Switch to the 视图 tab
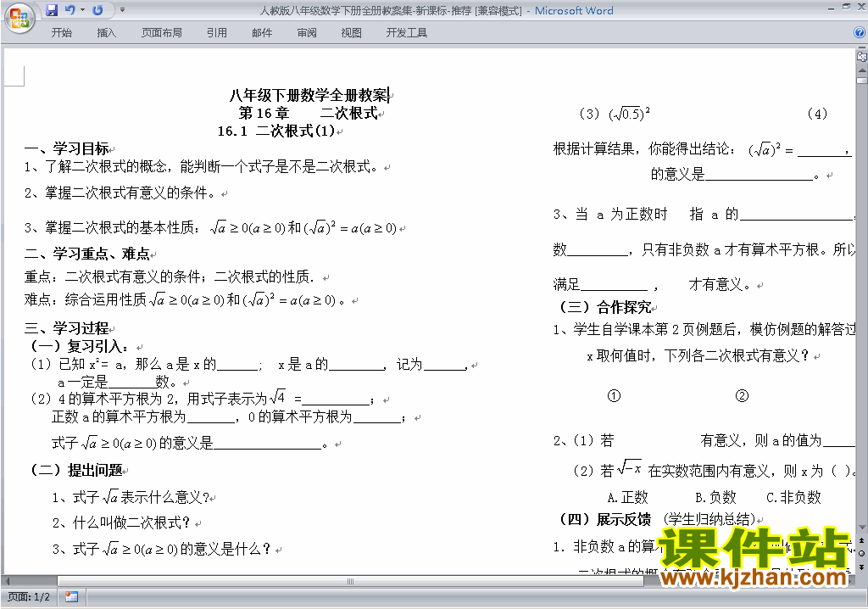The image size is (868, 609). tap(351, 33)
